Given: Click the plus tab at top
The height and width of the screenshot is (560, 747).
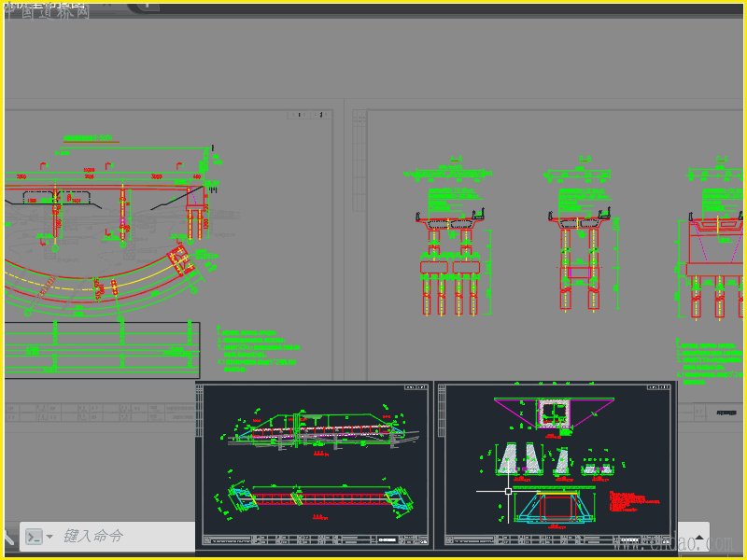Looking at the screenshot, I should tap(148, 6).
